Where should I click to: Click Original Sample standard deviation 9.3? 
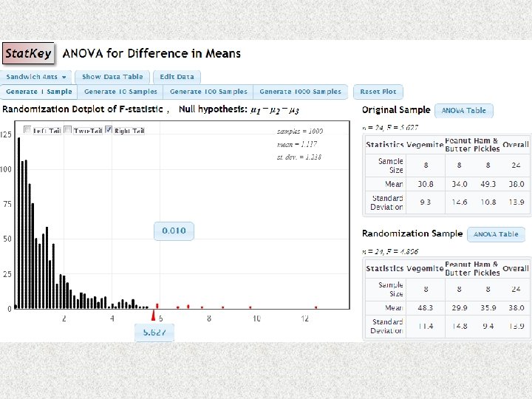pos(426,202)
